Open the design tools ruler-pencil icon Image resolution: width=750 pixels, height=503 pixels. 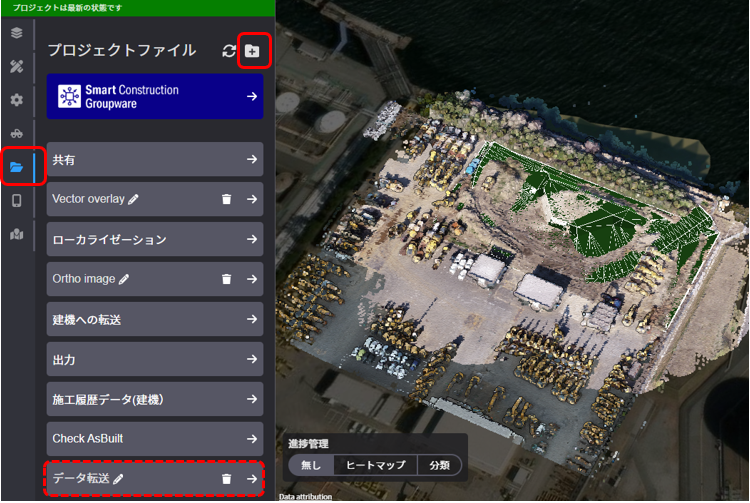click(17, 66)
